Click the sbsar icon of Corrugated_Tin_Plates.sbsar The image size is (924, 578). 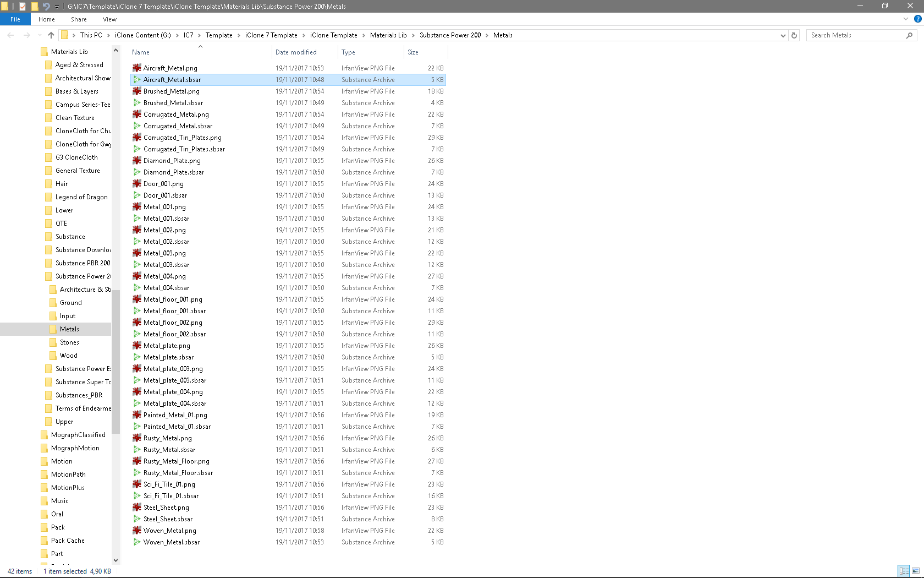pyautogui.click(x=137, y=149)
